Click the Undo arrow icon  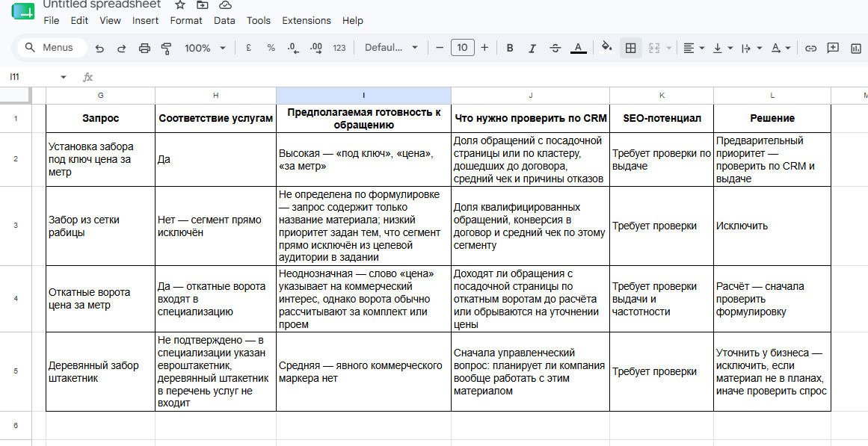[99, 48]
